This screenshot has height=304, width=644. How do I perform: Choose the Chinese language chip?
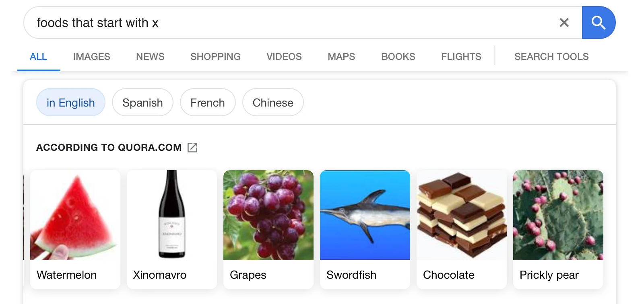[273, 103]
